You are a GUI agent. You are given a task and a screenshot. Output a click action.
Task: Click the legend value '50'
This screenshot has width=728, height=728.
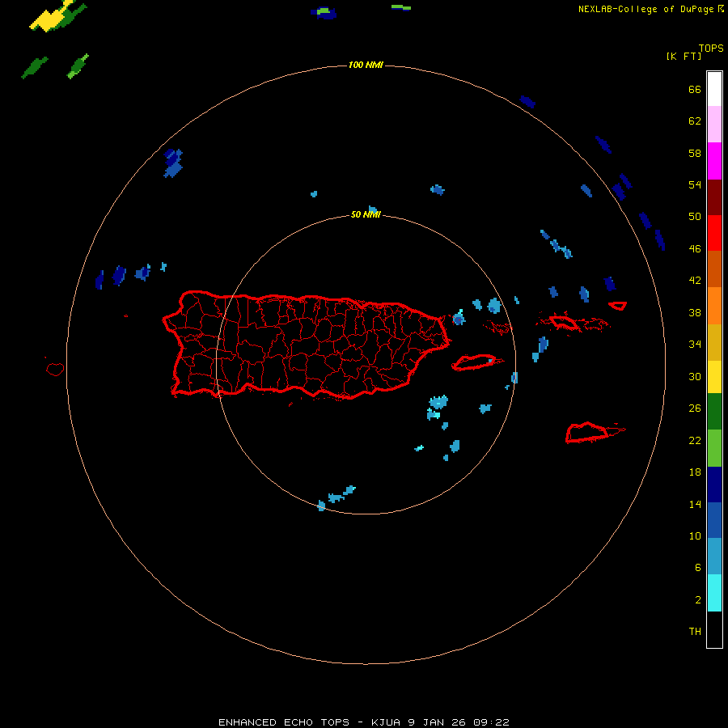click(695, 216)
